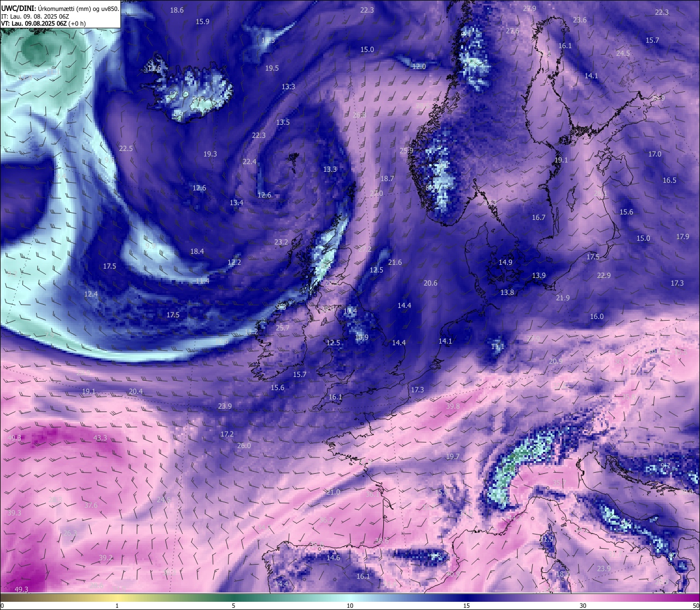Image resolution: width=700 pixels, height=610 pixels.
Task: Click the 22.4 value on the map
Action: click(249, 161)
